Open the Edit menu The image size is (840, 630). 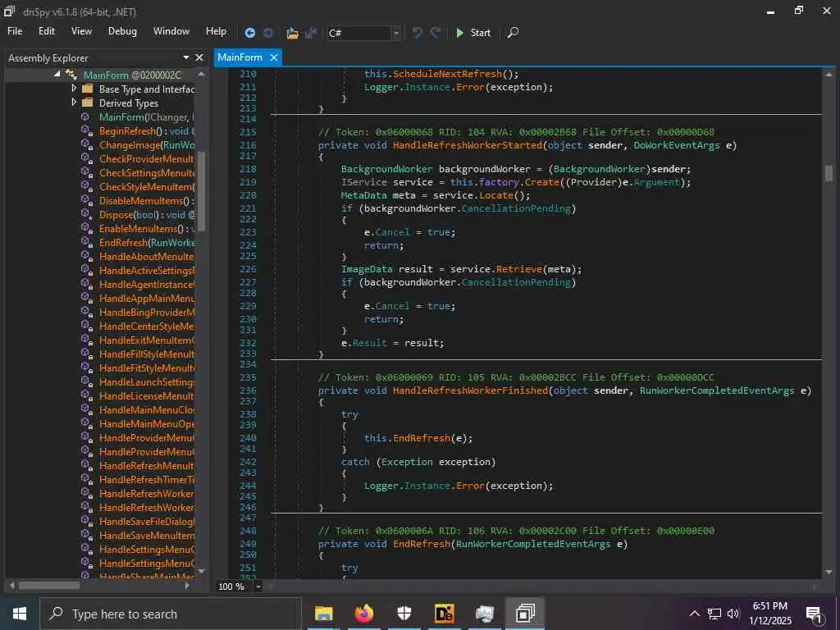47,31
